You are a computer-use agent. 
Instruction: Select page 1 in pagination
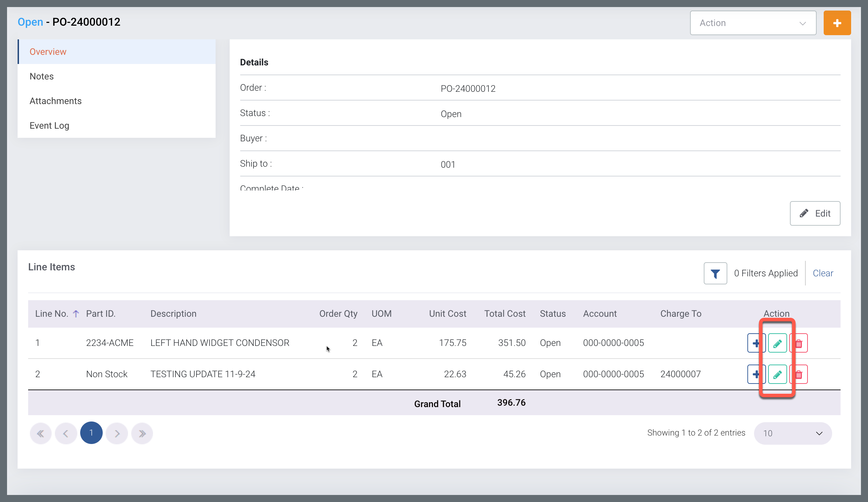[91, 433]
